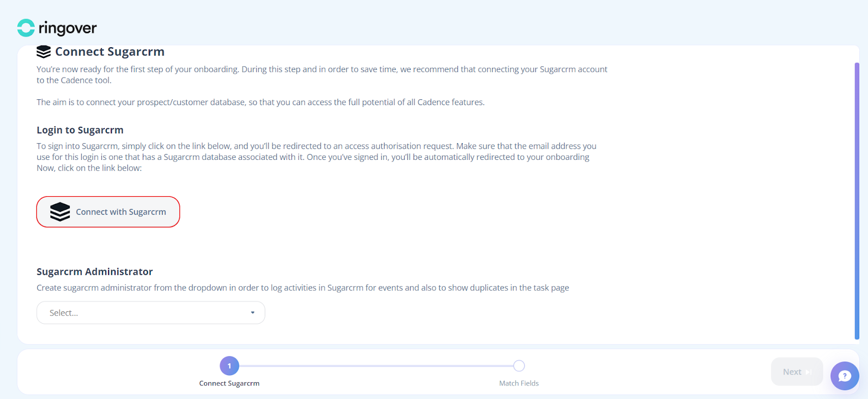Image resolution: width=868 pixels, height=399 pixels.
Task: Click the vertical purple scrollbar
Action: pyautogui.click(x=857, y=201)
